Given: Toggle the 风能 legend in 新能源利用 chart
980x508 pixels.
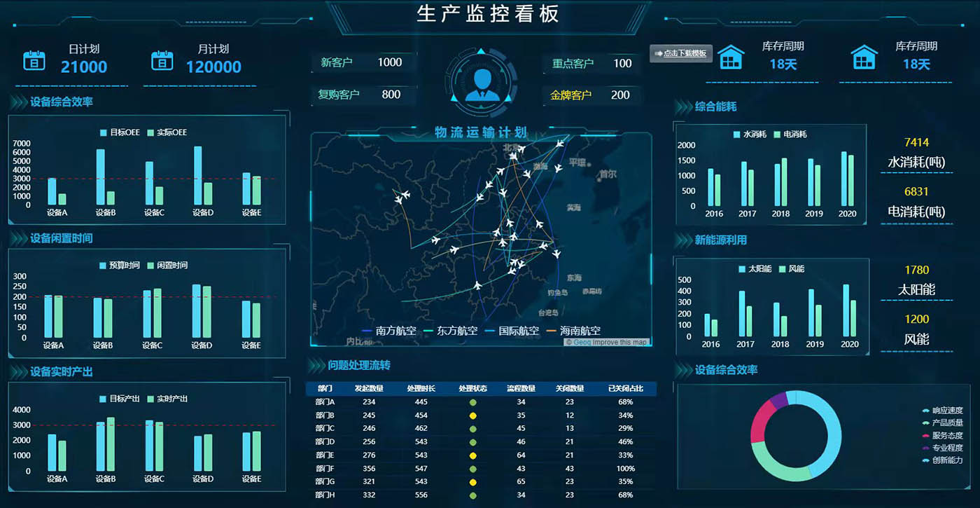Looking at the screenshot, I should (x=790, y=269).
